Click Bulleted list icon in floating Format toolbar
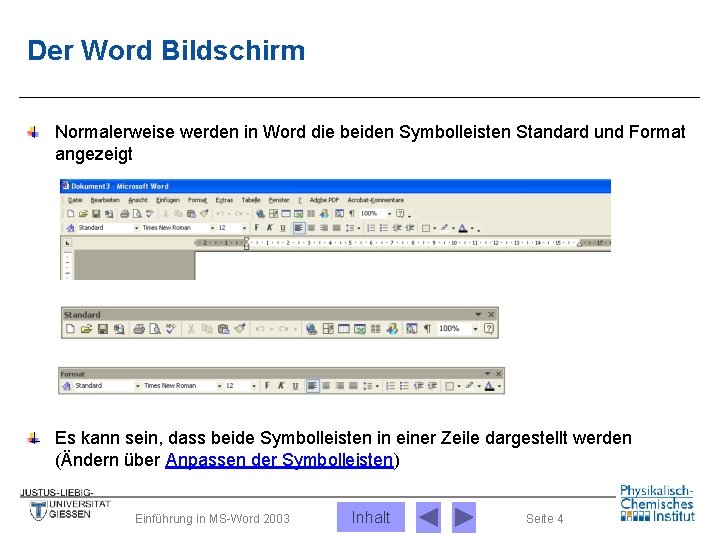The image size is (720, 540). (404, 386)
